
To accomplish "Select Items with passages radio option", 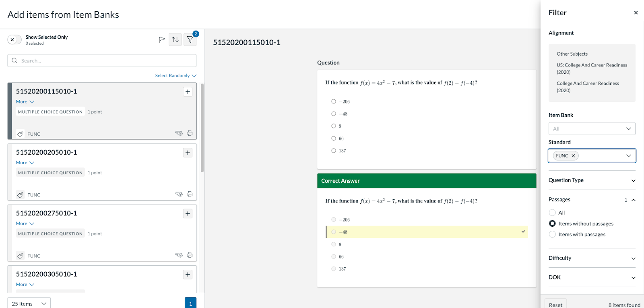I will click(x=552, y=234).
